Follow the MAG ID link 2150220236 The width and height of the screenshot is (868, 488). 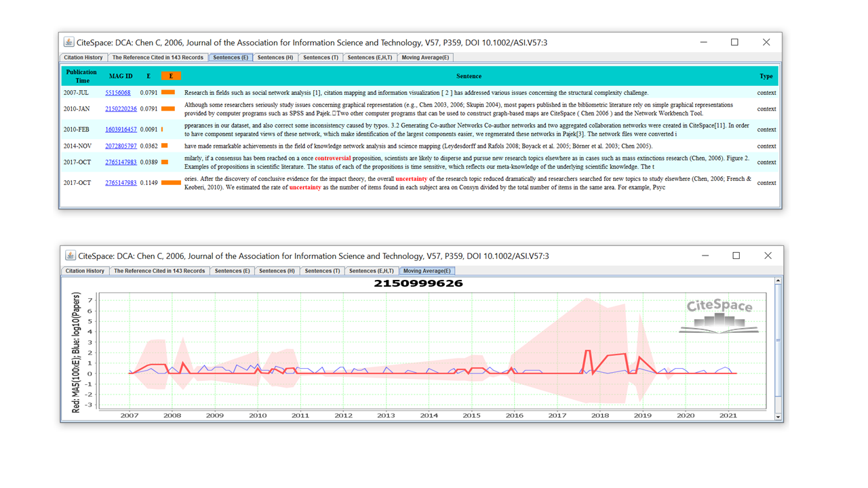click(121, 108)
